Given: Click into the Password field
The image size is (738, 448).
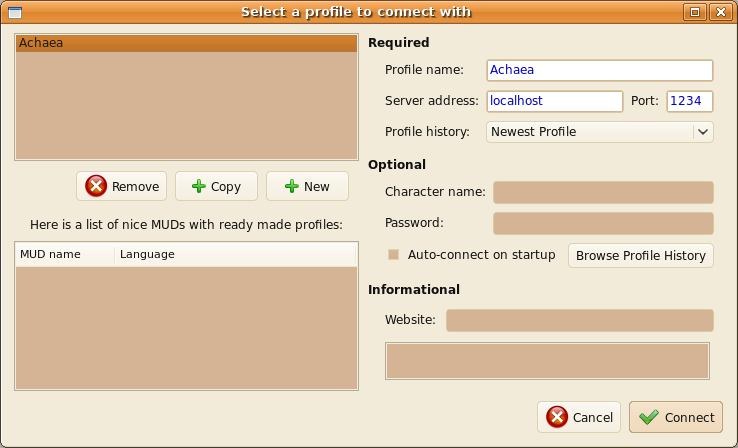Looking at the screenshot, I should point(603,223).
